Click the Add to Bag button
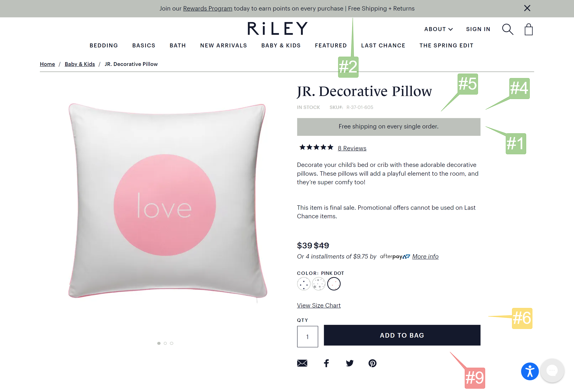This screenshot has width=574, height=392. pos(402,335)
